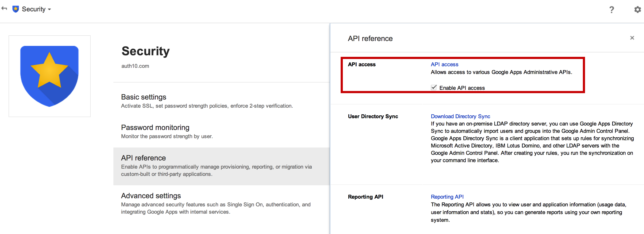Click the Enable API access label
Image resolution: width=644 pixels, height=234 pixels.
tap(462, 88)
